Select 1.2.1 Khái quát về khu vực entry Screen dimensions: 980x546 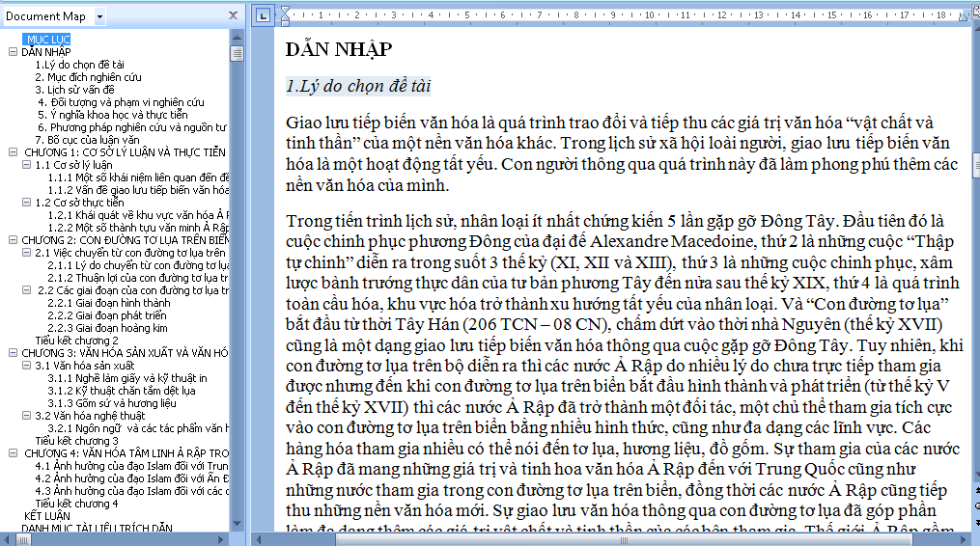[x=138, y=215]
